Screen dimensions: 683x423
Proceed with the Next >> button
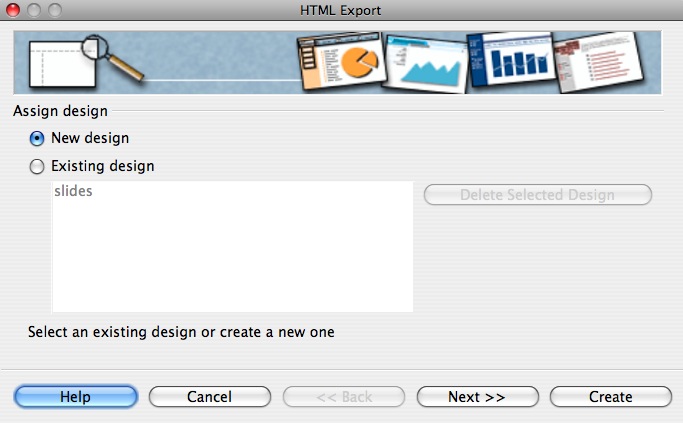[477, 397]
